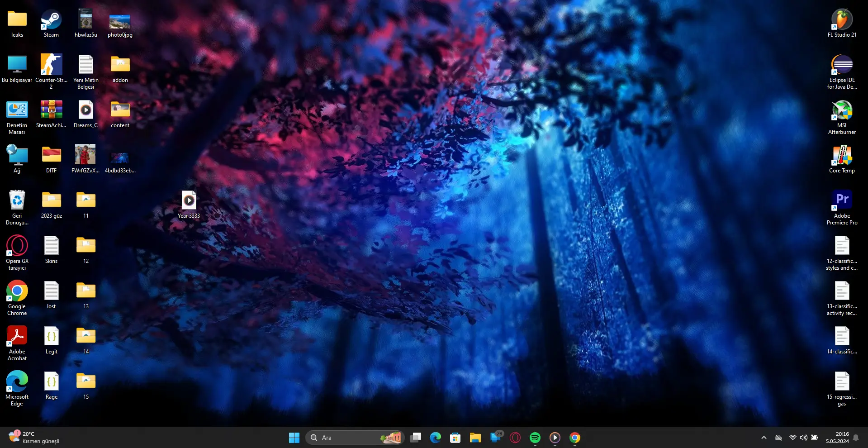Select the 15-regressi... gas document
The width and height of the screenshot is (868, 448).
tap(842, 389)
